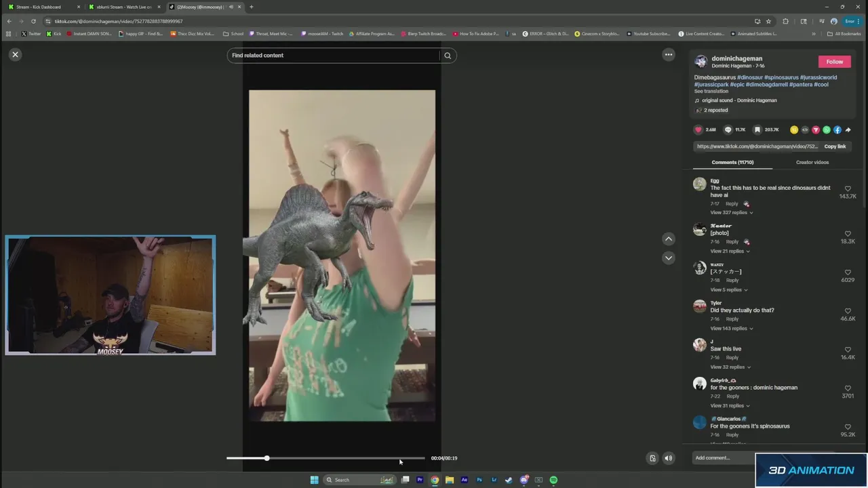Seek the video progress bar

(x=325, y=458)
